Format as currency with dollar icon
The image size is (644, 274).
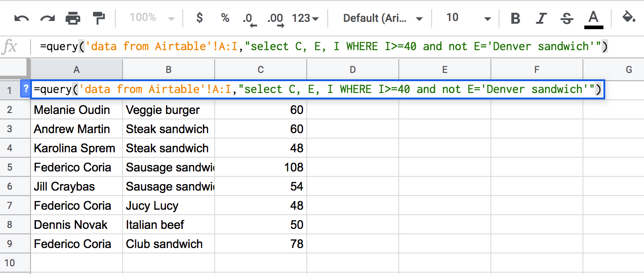pos(199,18)
